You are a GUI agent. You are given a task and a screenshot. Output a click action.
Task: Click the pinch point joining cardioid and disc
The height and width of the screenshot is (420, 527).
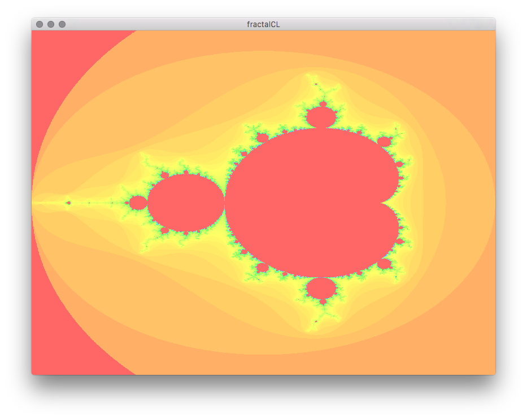[x=225, y=203]
